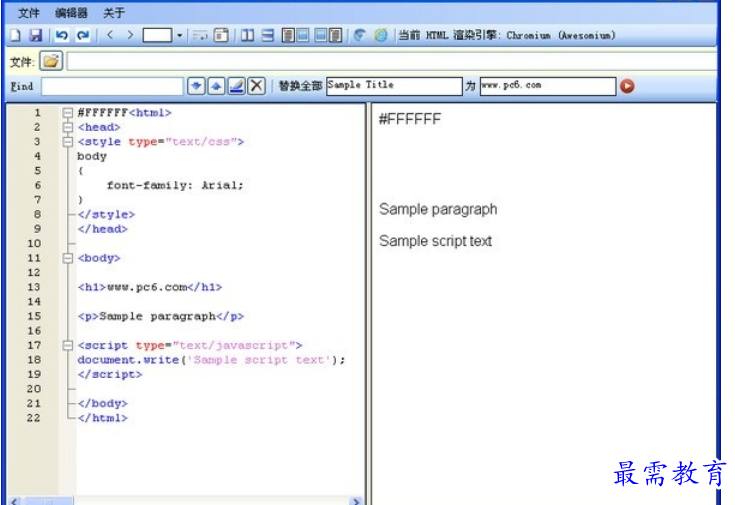Screen dimensions: 735x505
Task: Click #FFFFFF text in the preview pane
Action: pos(410,119)
